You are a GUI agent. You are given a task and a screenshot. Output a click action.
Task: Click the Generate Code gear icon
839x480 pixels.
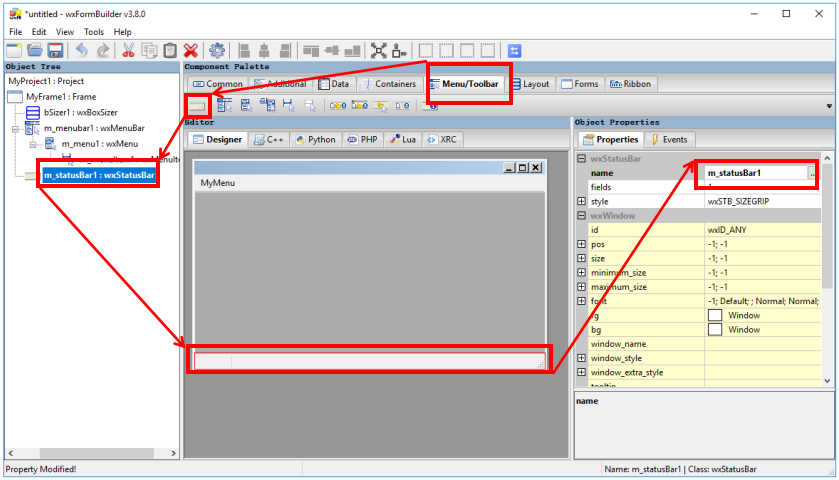[x=216, y=50]
